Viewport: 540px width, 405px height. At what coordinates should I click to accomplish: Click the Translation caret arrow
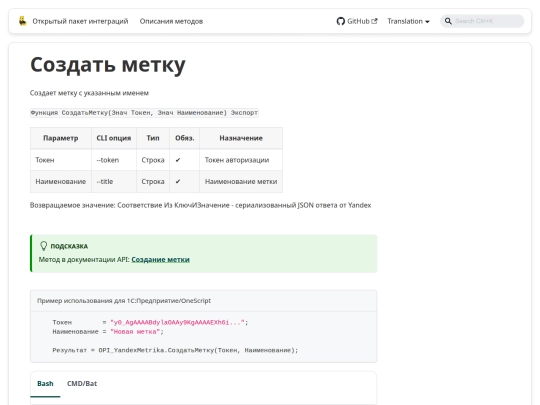click(427, 22)
